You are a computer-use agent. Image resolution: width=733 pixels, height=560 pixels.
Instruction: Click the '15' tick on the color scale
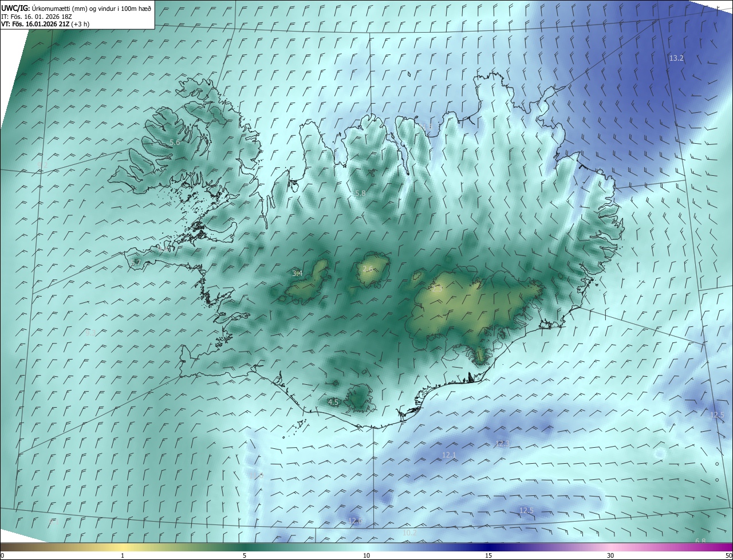(488, 555)
